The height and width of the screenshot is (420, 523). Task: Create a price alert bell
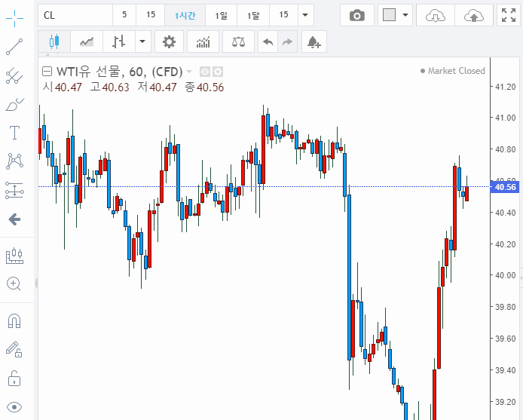coord(313,41)
